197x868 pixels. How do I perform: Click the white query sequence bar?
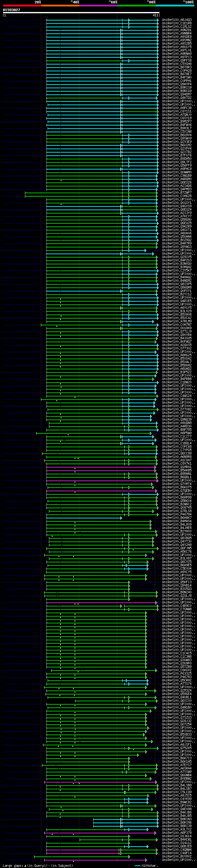[x=81, y=13]
